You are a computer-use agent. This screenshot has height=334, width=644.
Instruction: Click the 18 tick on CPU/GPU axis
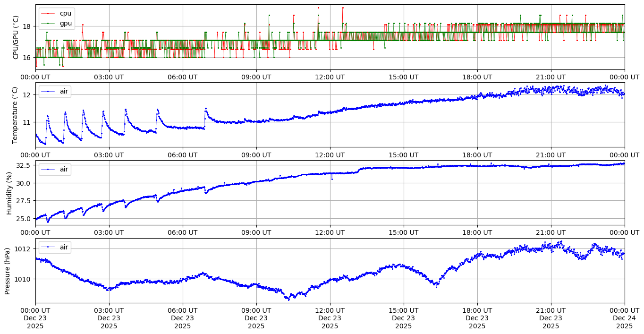pyautogui.click(x=27, y=26)
